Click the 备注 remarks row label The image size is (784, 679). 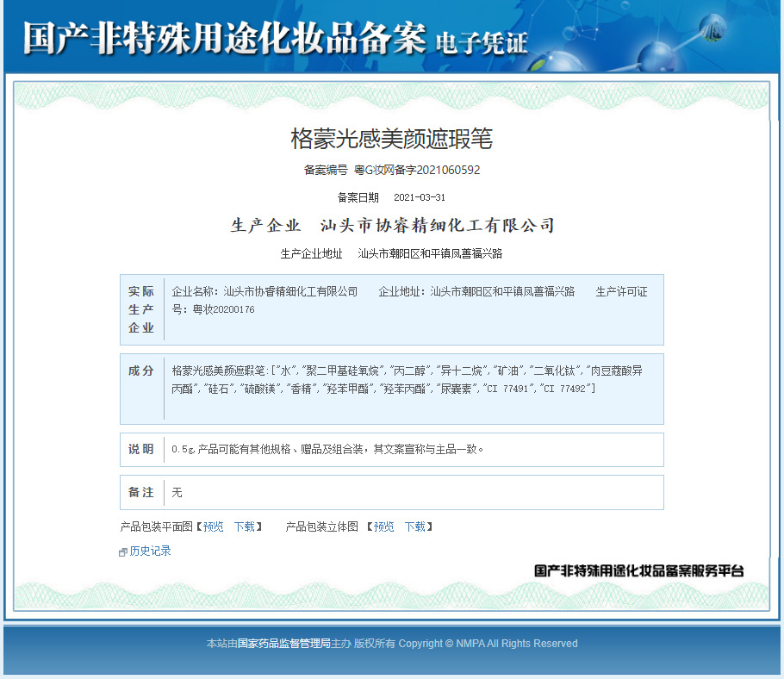coord(141,493)
